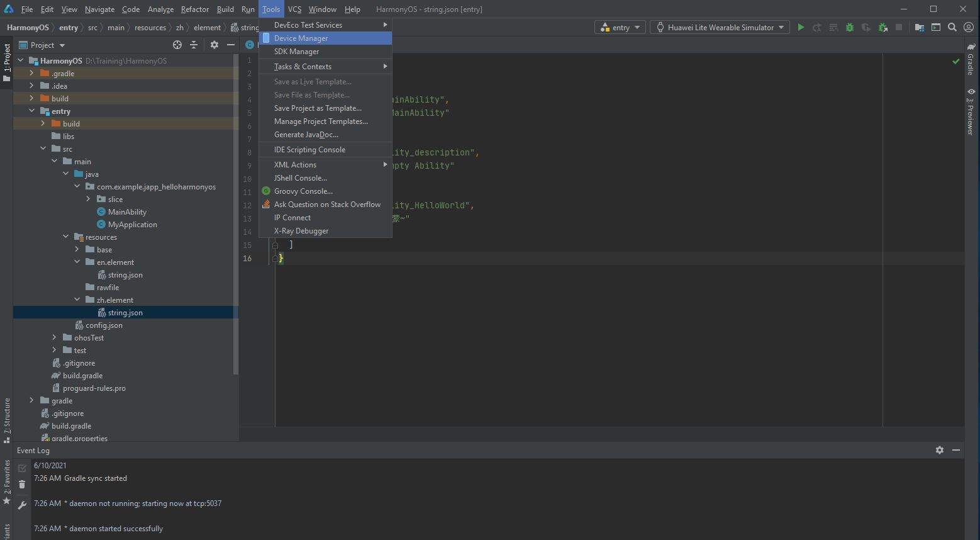Click the user account avatar icon
Screen dimensions: 980x540
(969, 28)
